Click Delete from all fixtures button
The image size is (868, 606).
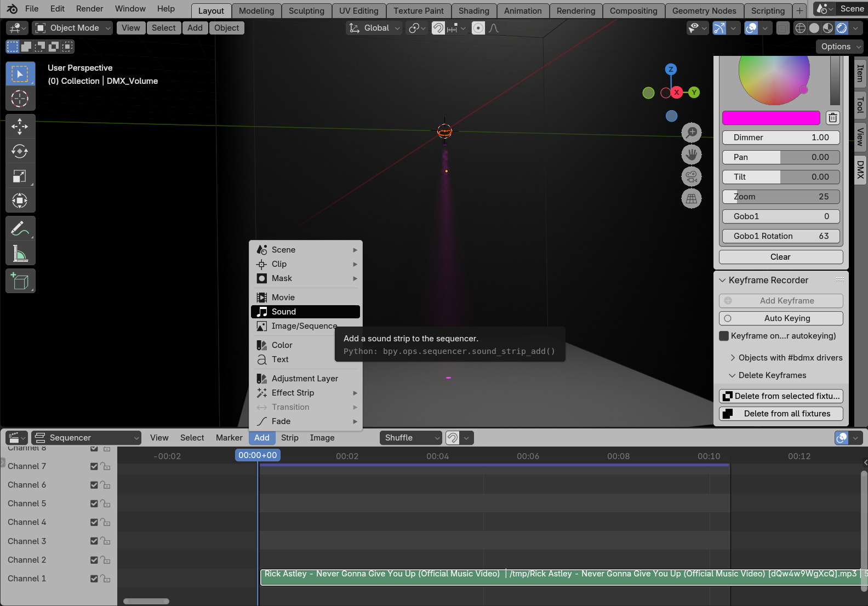781,414
